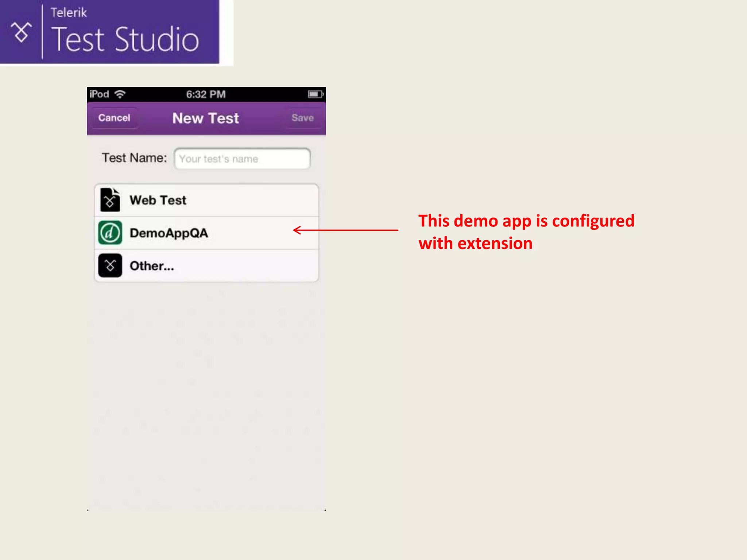Click the Telerik Test Studio logo icon

21,32
